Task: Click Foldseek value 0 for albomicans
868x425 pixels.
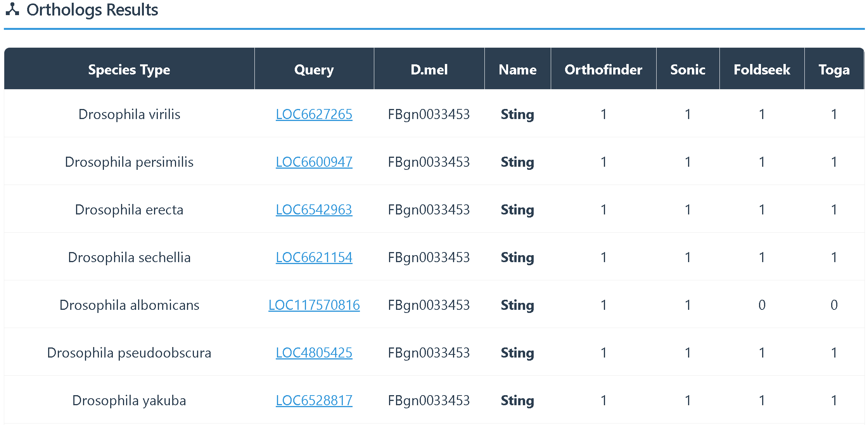Action: (762, 305)
